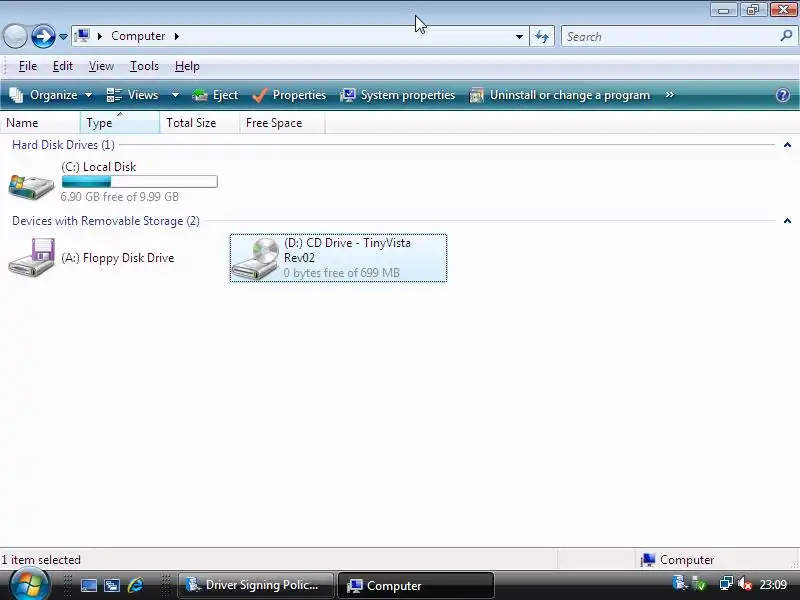Select the Floppy Disk Drive icon
The height and width of the screenshot is (600, 800).
pos(32,258)
